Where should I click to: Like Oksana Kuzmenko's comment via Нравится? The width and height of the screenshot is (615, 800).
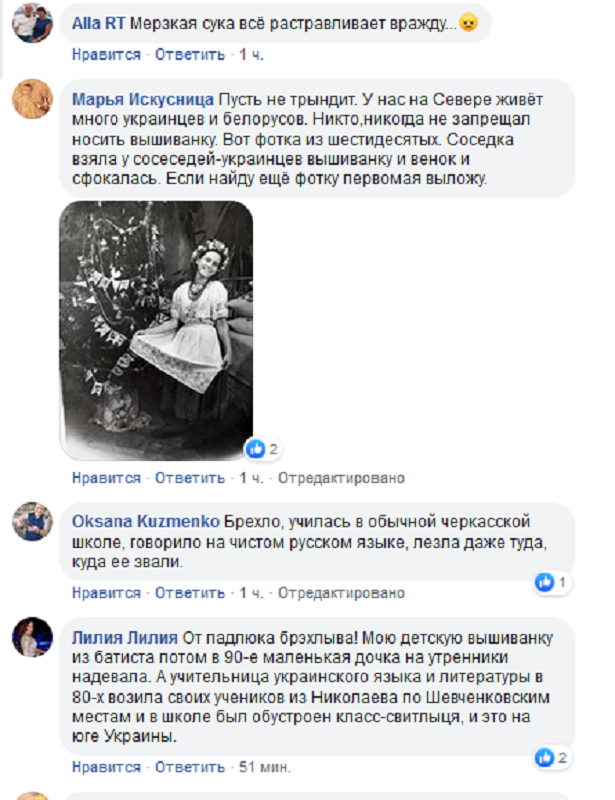point(106,593)
